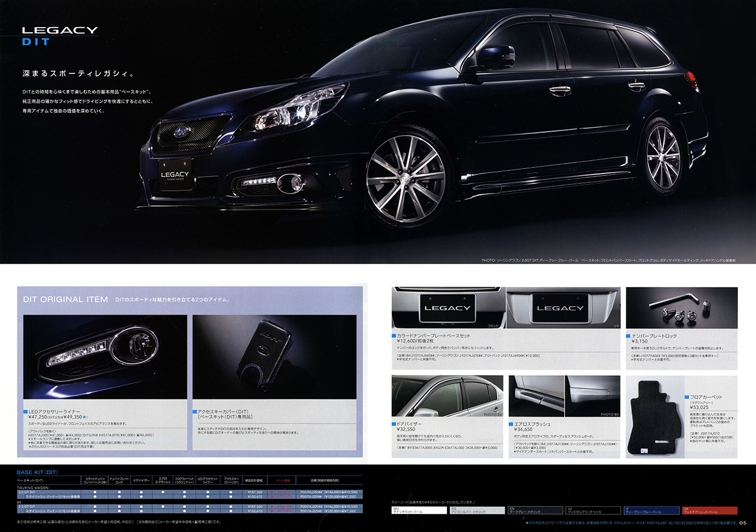Click the page number 05
Image resolution: width=756 pixels, height=532 pixels.
(742, 523)
